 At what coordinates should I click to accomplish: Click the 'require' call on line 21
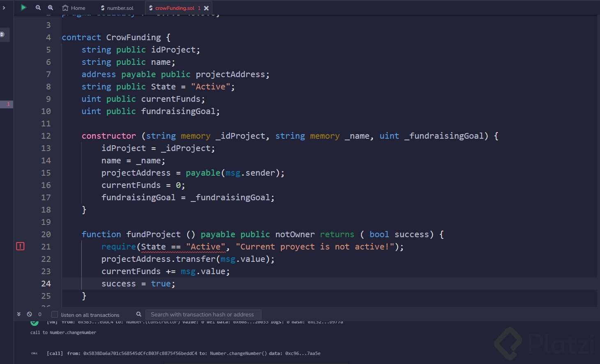[119, 247]
